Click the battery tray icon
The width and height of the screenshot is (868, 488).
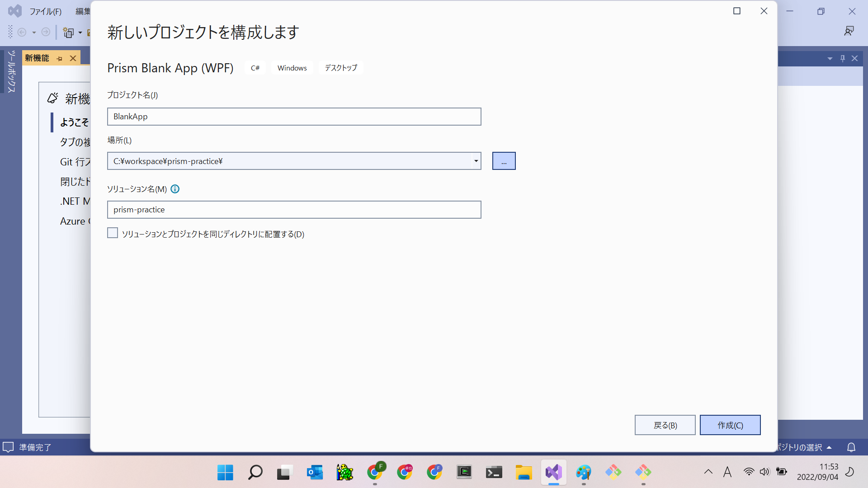781,472
